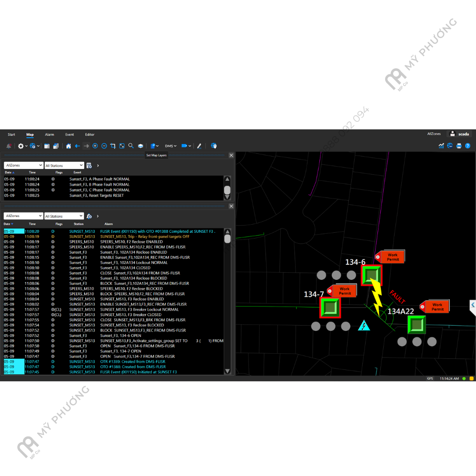Switch to the Alarm tab
The height and width of the screenshot is (476, 476).
click(50, 135)
